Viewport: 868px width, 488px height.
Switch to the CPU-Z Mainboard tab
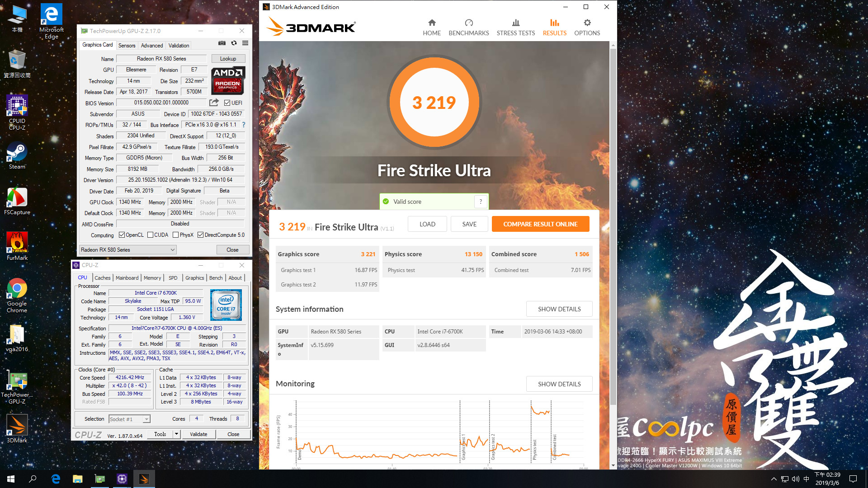127,278
